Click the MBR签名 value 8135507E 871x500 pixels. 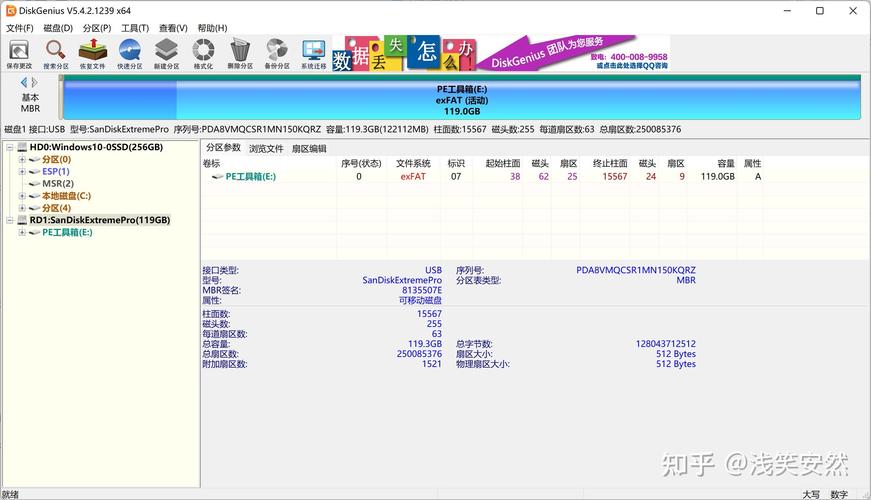422,290
